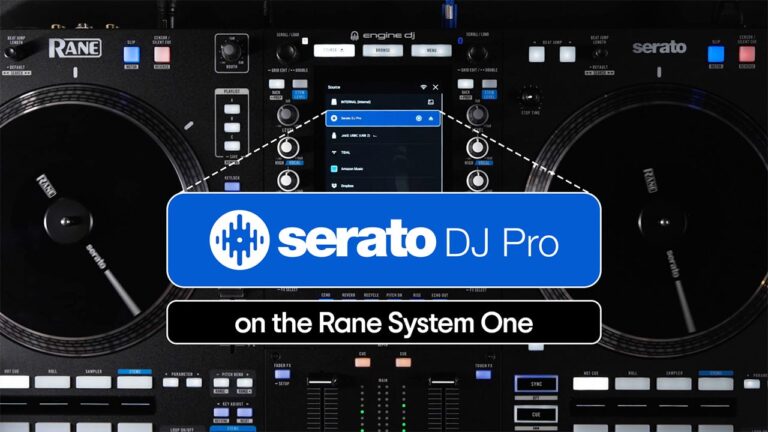Choose the USB drive source row
The width and height of the screenshot is (768, 432).
click(384, 135)
